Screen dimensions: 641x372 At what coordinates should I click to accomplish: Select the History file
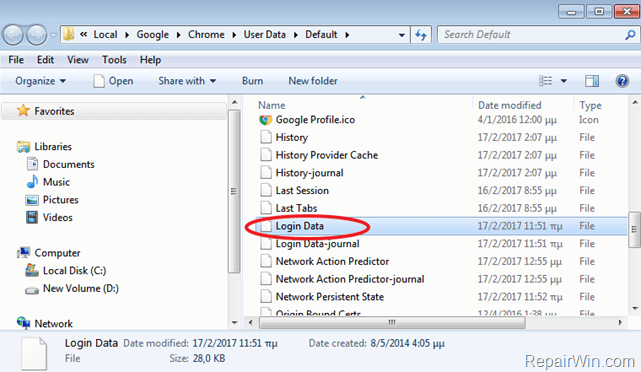pos(291,137)
